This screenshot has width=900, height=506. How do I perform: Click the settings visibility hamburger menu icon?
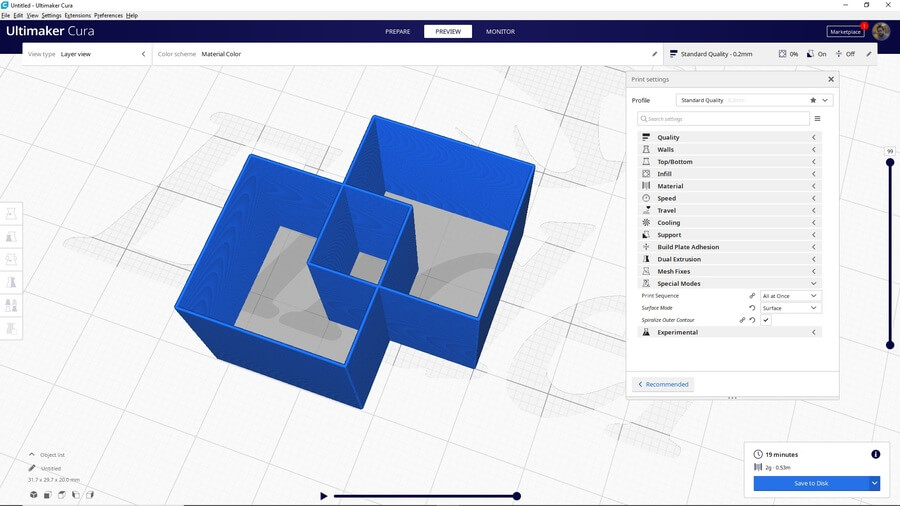coord(817,119)
